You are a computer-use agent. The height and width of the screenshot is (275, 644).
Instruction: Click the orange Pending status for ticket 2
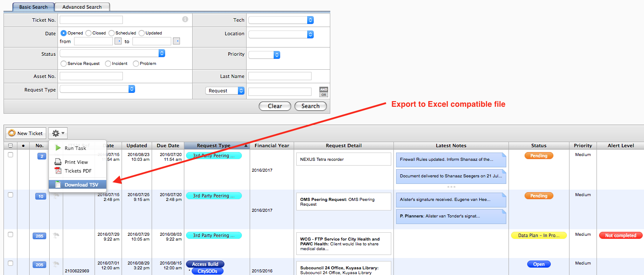point(539,156)
